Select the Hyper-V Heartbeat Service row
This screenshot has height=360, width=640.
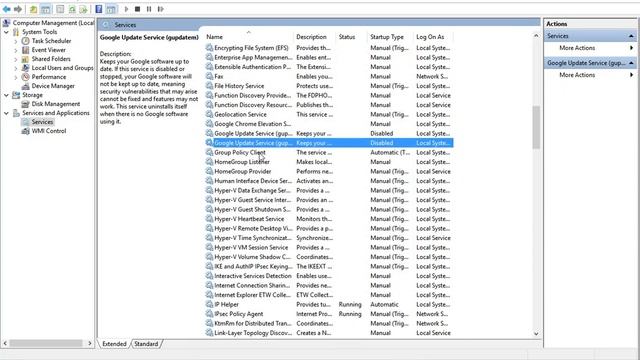(x=329, y=219)
